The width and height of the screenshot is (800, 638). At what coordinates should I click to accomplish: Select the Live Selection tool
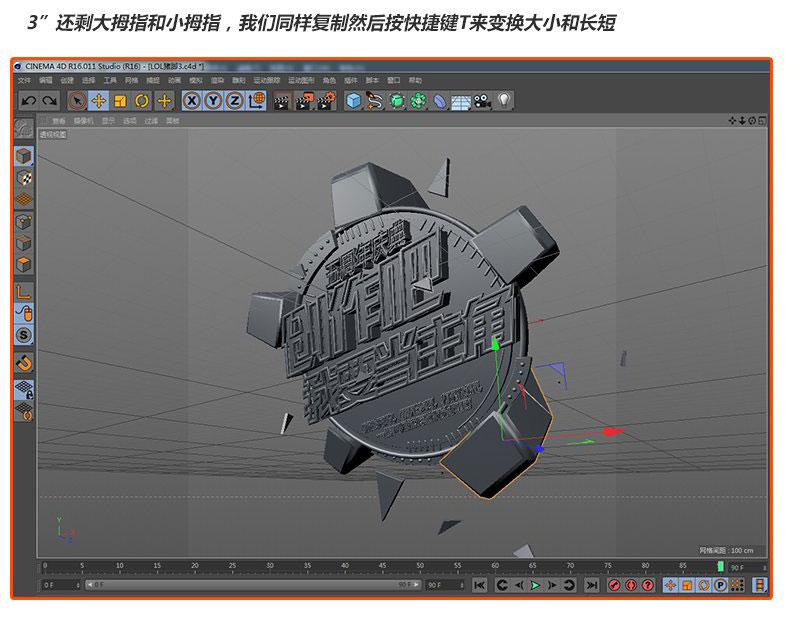click(77, 101)
